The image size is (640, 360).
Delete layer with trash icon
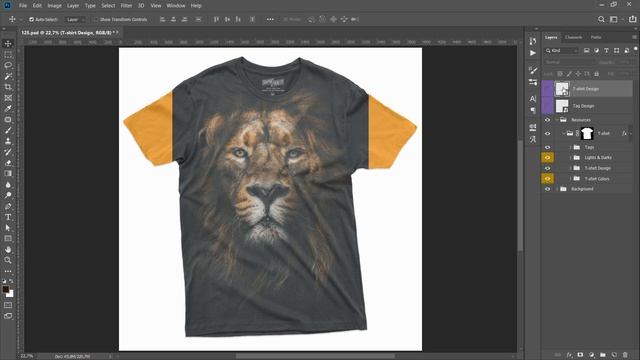click(625, 355)
